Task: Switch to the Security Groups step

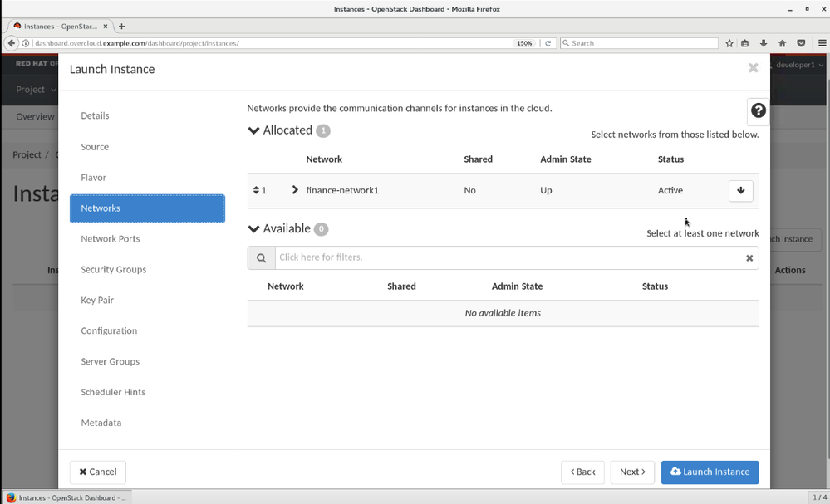Action: (113, 269)
